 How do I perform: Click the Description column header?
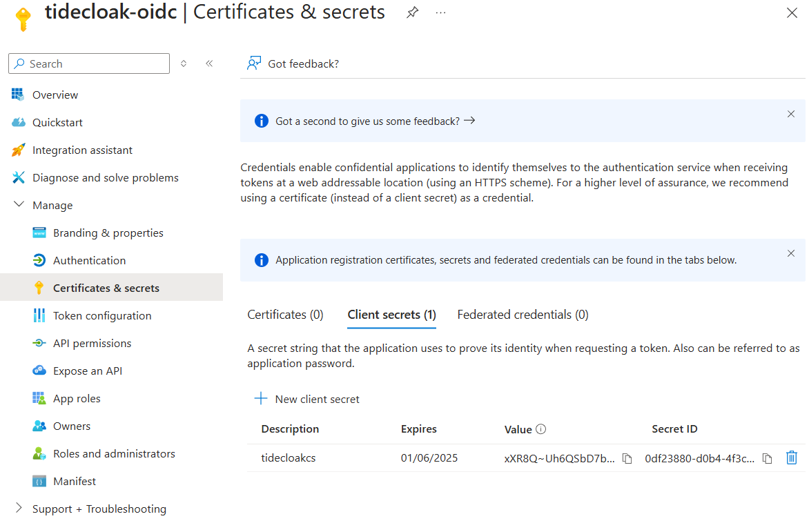point(290,429)
